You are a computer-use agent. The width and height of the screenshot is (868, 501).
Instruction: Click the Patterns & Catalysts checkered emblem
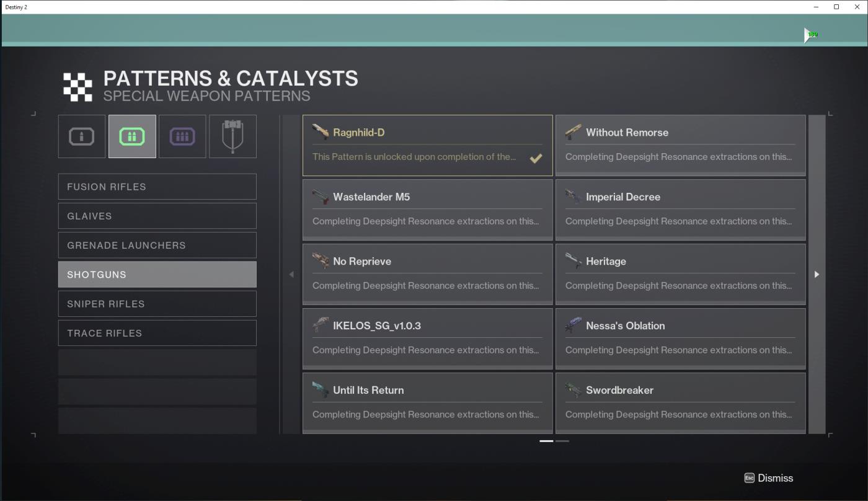tap(77, 87)
